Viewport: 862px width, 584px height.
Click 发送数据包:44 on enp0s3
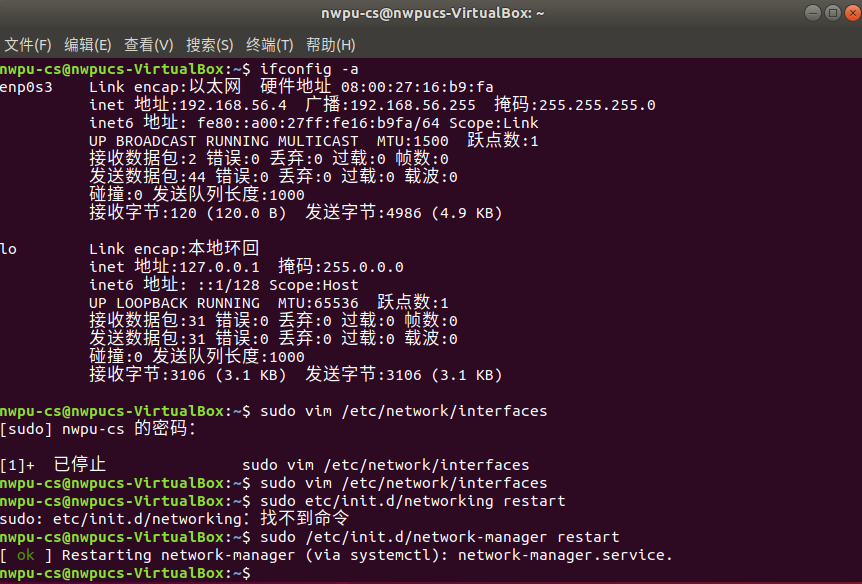[147, 177]
